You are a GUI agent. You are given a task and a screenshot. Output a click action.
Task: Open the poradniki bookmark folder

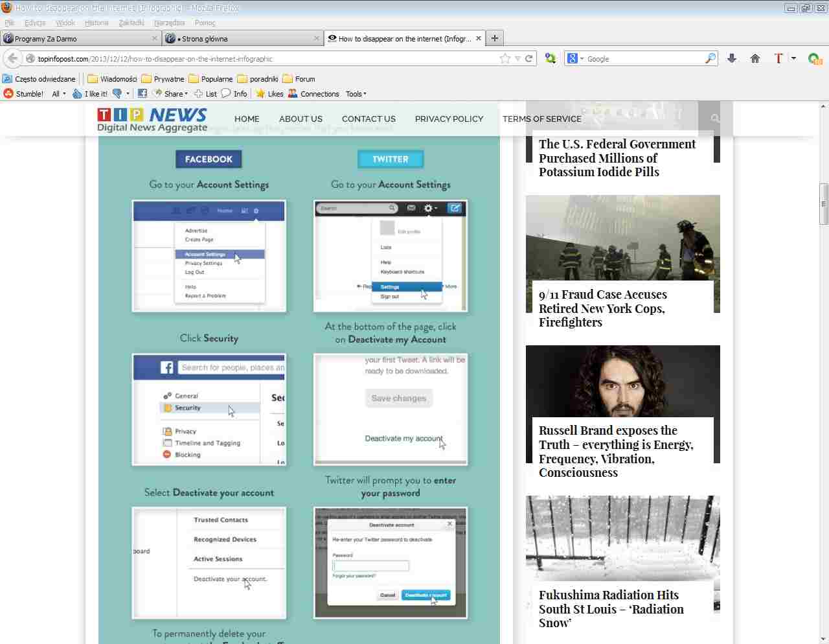coord(258,79)
